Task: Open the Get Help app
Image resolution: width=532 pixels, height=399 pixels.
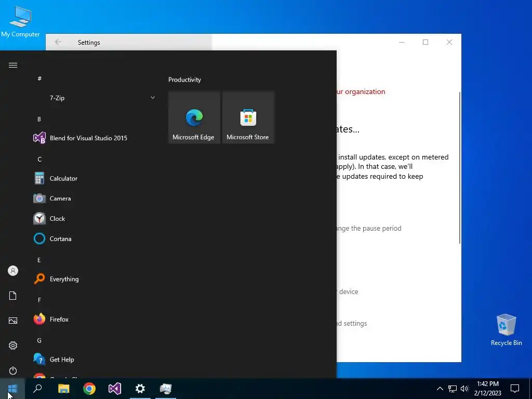Action: [95, 360]
